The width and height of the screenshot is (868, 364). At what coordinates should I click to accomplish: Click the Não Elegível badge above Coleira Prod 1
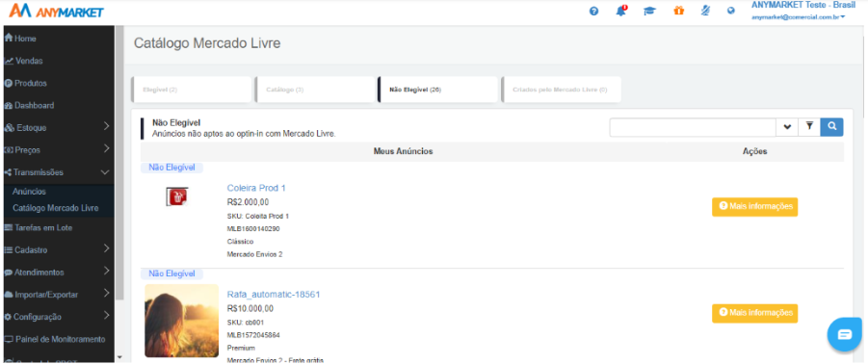coord(171,168)
